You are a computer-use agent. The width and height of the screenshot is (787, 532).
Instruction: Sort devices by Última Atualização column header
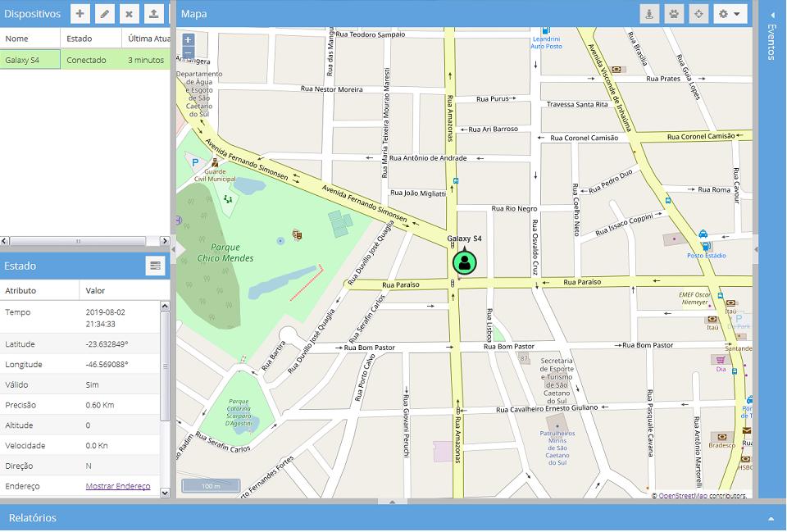coord(146,39)
